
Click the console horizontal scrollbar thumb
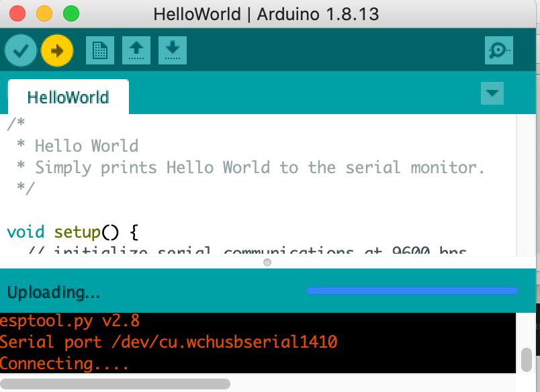click(116, 384)
